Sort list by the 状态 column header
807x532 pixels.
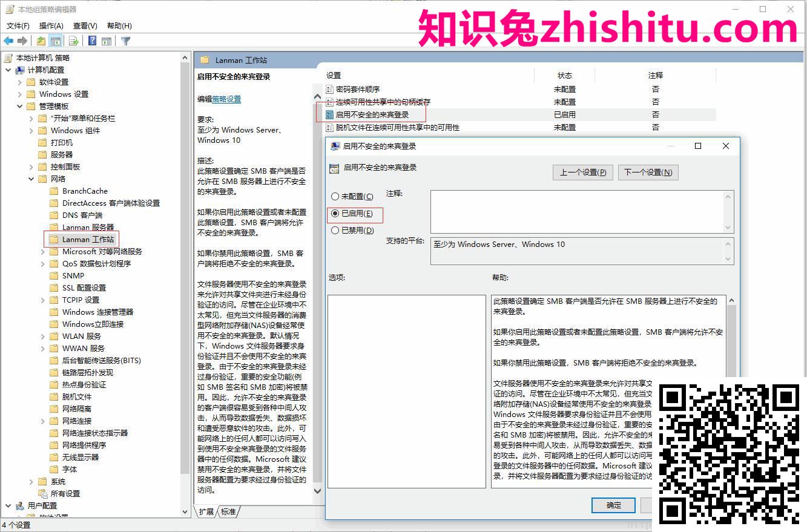click(565, 76)
